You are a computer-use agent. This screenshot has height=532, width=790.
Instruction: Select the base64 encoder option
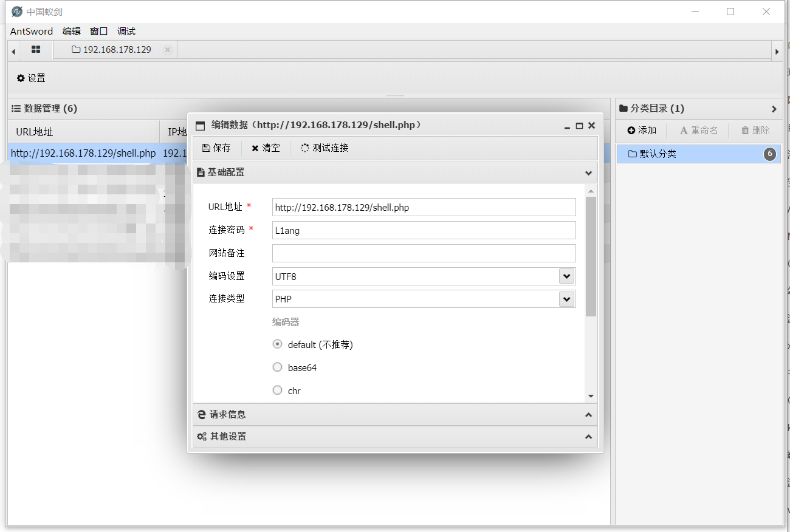coord(278,367)
